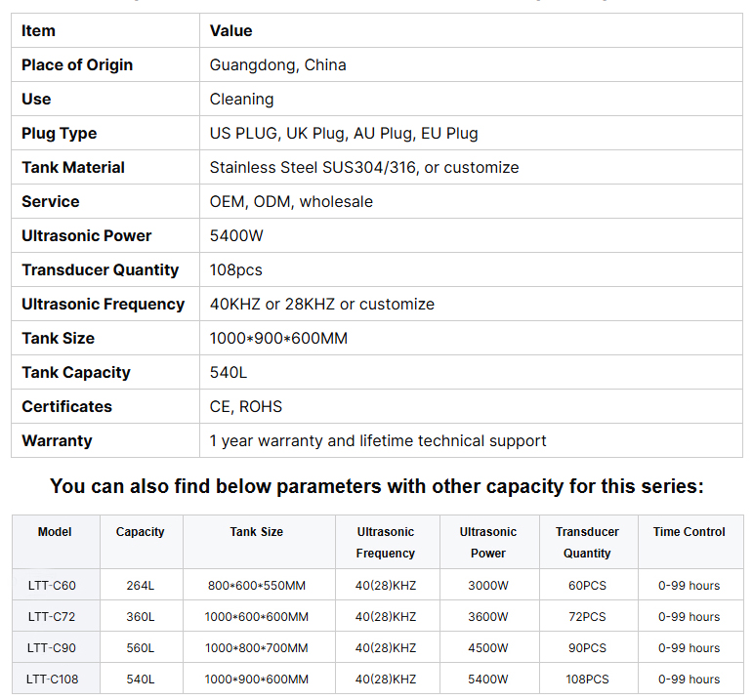Click the 'Transducer Quantity' label in top table

(x=100, y=270)
